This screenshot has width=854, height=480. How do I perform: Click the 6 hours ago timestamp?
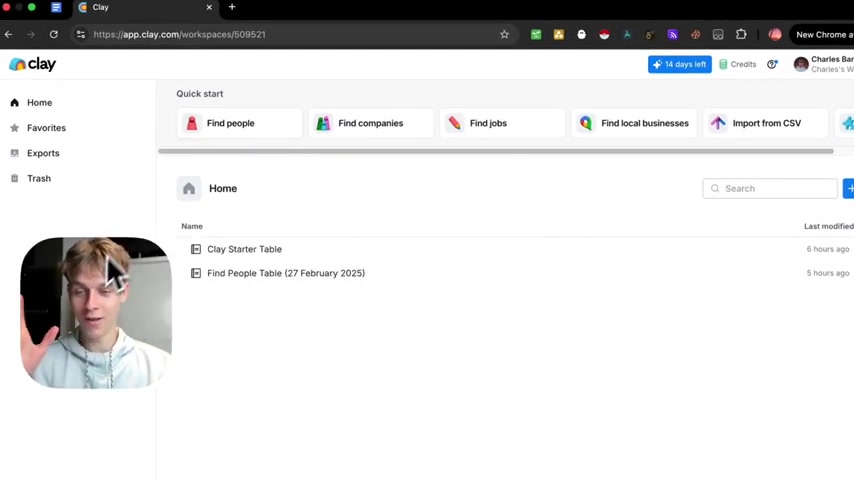click(x=827, y=249)
